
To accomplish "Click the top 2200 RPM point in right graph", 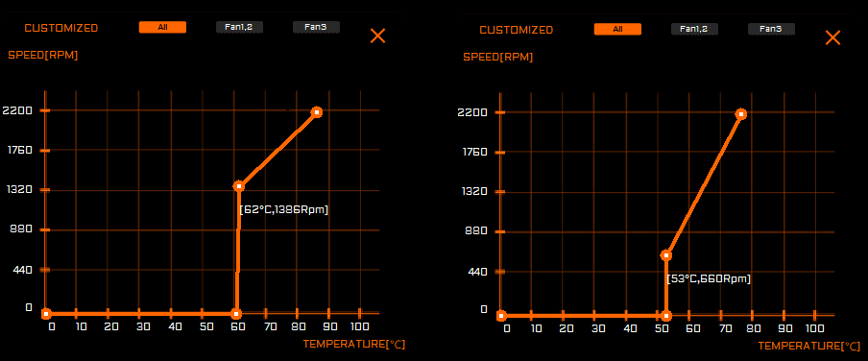I will 740,114.
